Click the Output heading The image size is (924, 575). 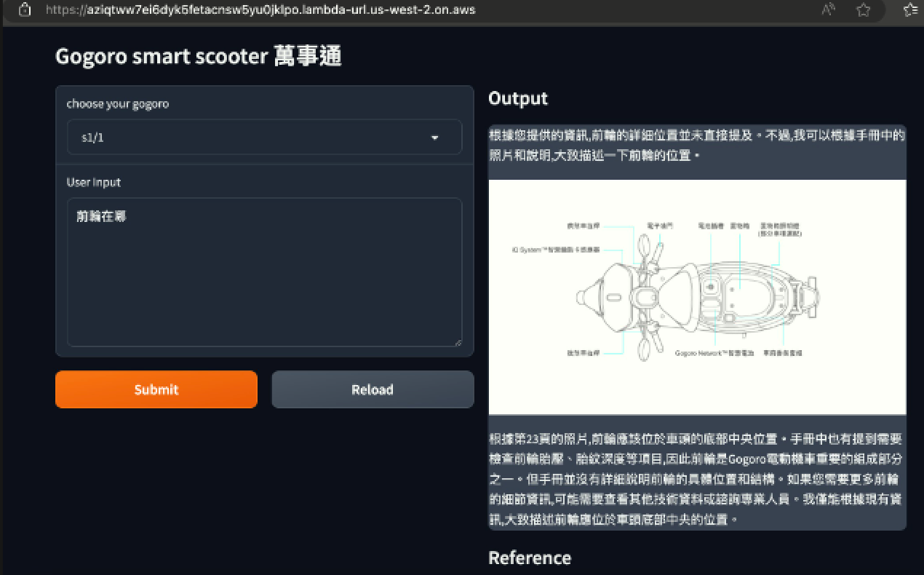pos(518,98)
